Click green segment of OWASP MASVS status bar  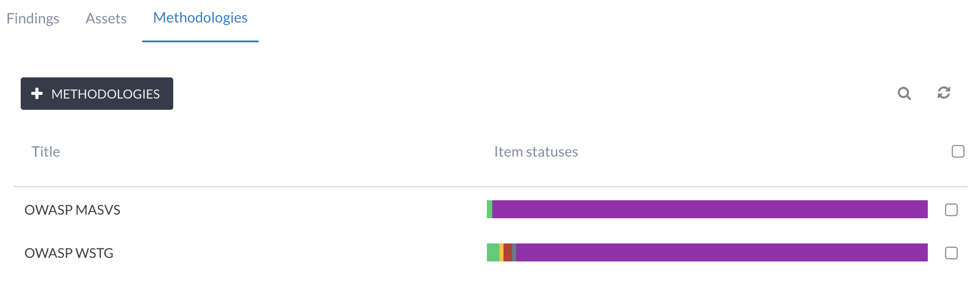tap(490, 209)
